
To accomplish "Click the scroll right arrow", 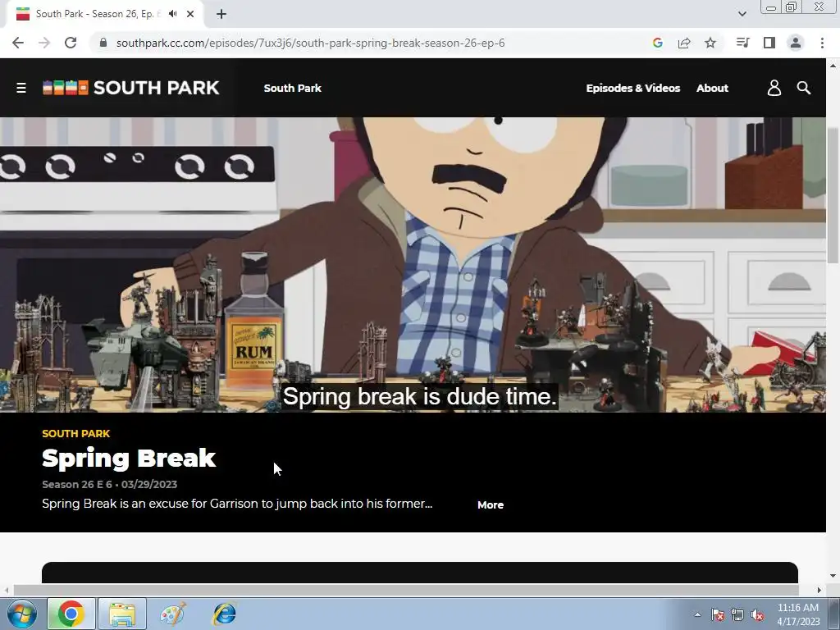I will point(819,590).
